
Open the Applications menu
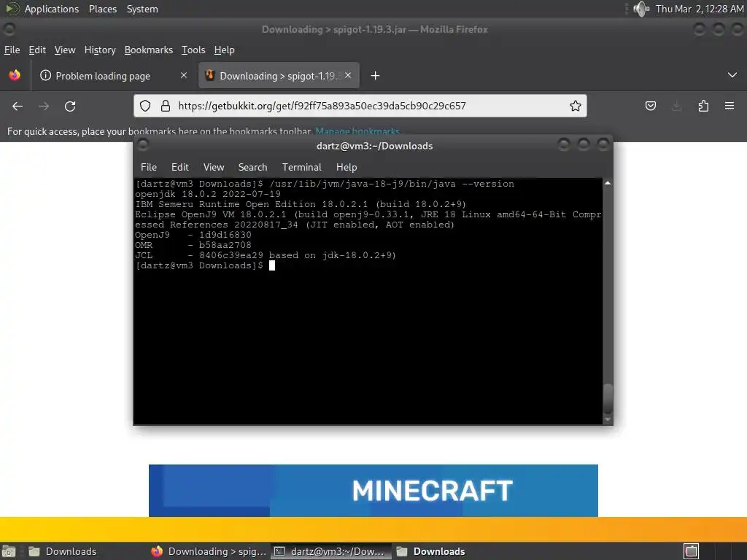[x=52, y=9]
